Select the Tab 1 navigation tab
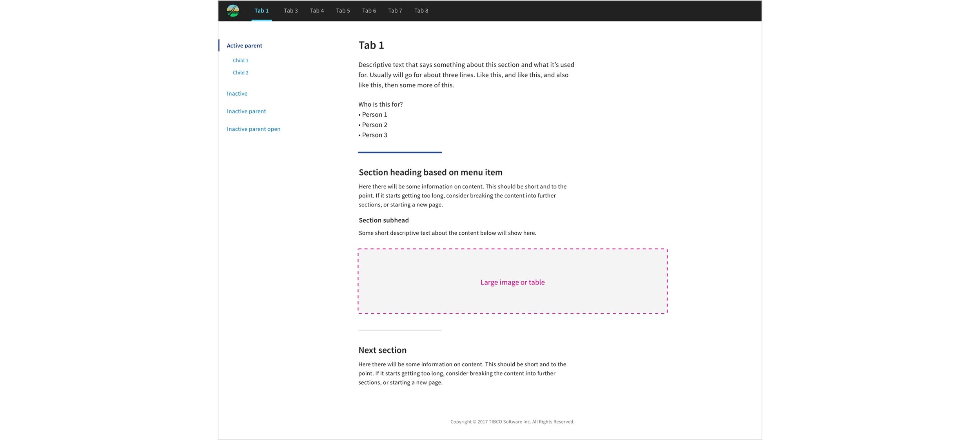Viewport: 980px width, 440px height. pos(261,11)
